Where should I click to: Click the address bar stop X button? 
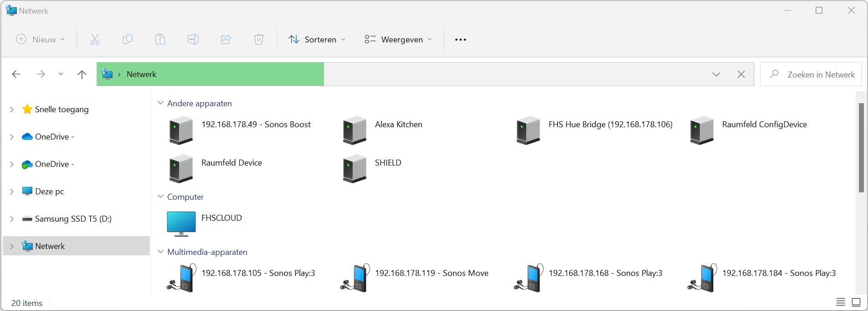tap(741, 74)
